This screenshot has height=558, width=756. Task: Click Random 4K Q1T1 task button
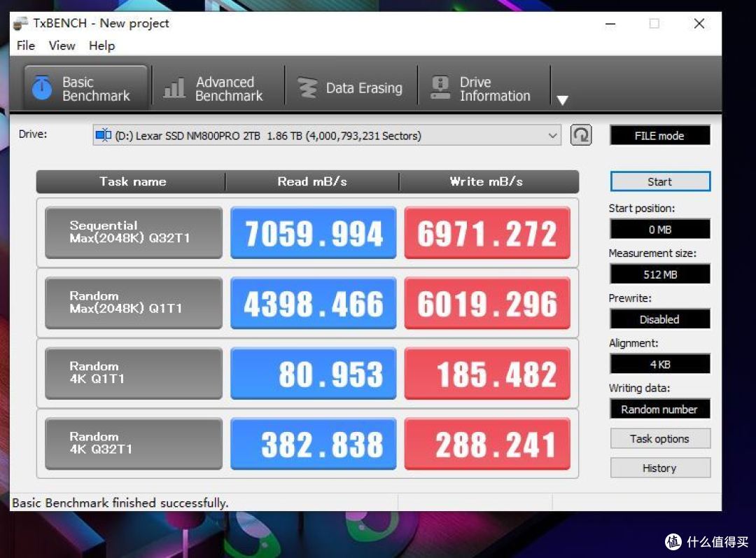134,372
